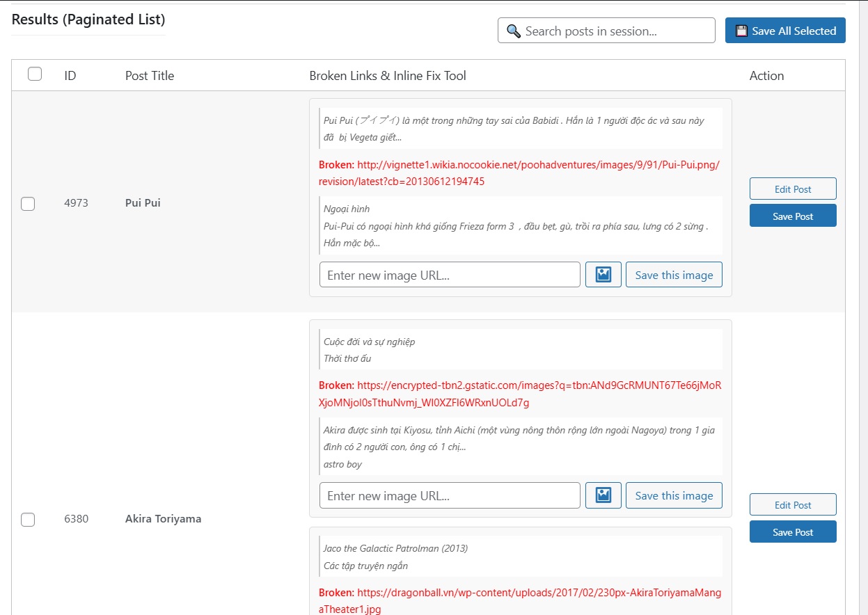This screenshot has height=615, width=868.
Task: Save Post for the Pui Pui row
Action: (x=793, y=216)
